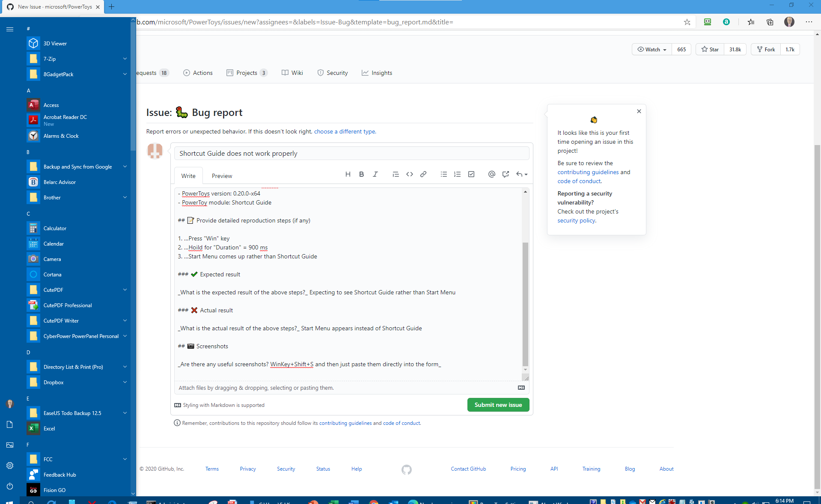Viewport: 821px width, 504px height.
Task: Open the Security repository tab
Action: [333, 73]
